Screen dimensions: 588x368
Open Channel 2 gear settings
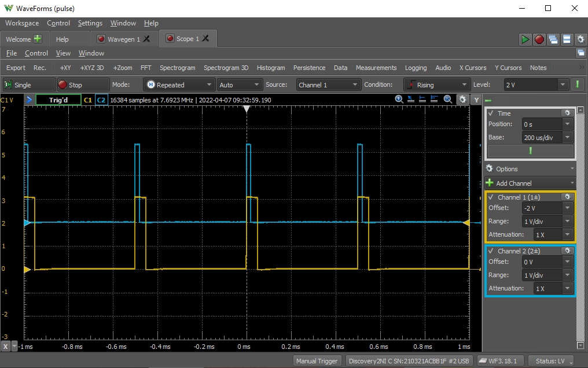pyautogui.click(x=567, y=251)
